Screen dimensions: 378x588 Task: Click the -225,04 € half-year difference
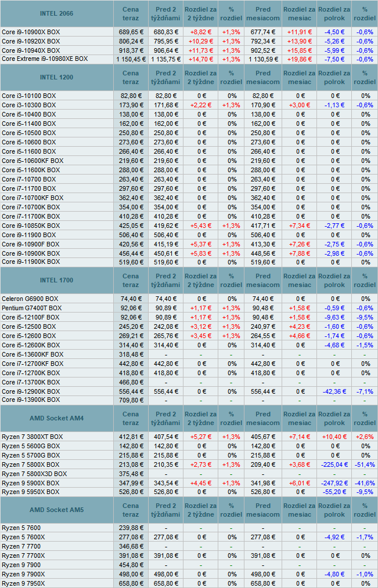click(334, 464)
